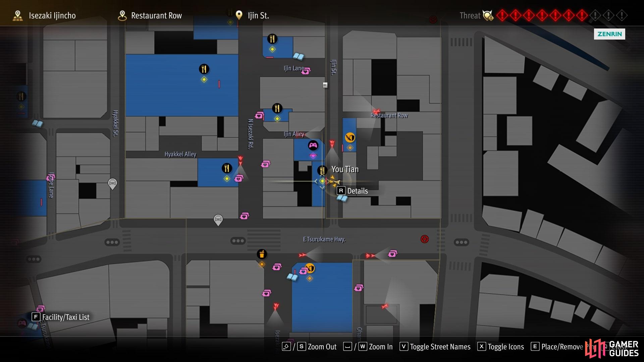Click the first red threat diamond
This screenshot has height=362, width=644.
[x=502, y=15]
